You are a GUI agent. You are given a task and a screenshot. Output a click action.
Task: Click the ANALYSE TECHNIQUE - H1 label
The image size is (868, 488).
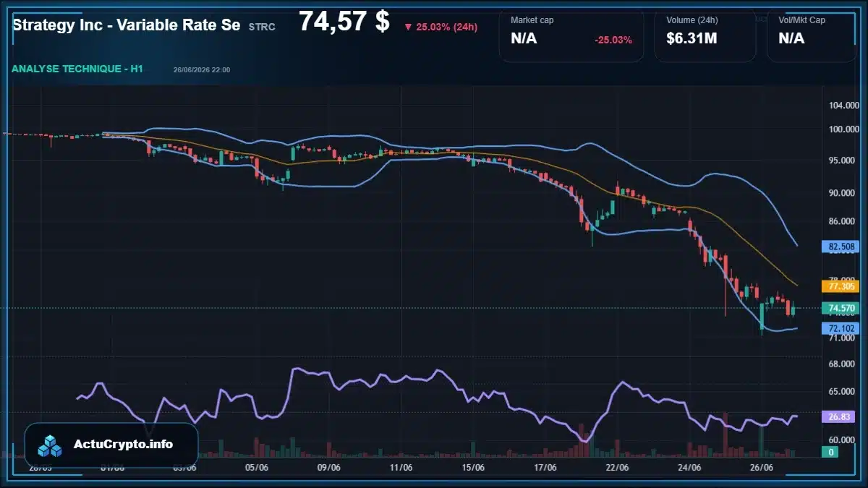(x=77, y=69)
